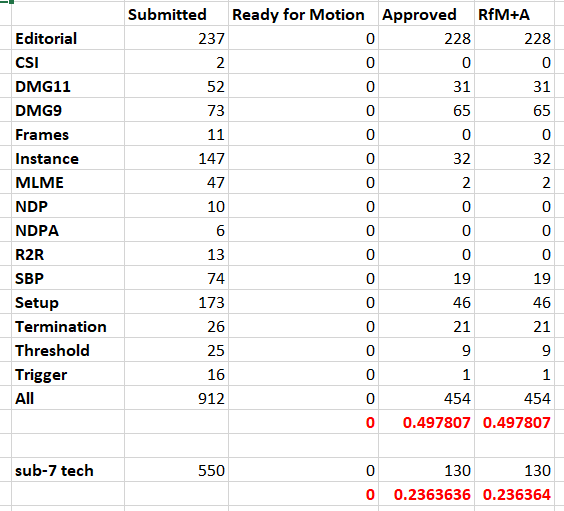Click the Instance submitted value 147
The image size is (564, 511).
pos(176,158)
